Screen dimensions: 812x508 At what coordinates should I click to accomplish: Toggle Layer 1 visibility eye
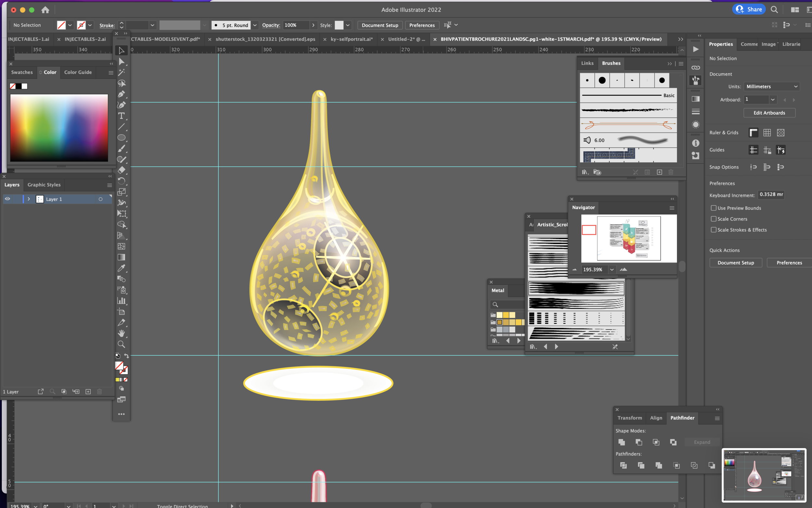pyautogui.click(x=7, y=199)
